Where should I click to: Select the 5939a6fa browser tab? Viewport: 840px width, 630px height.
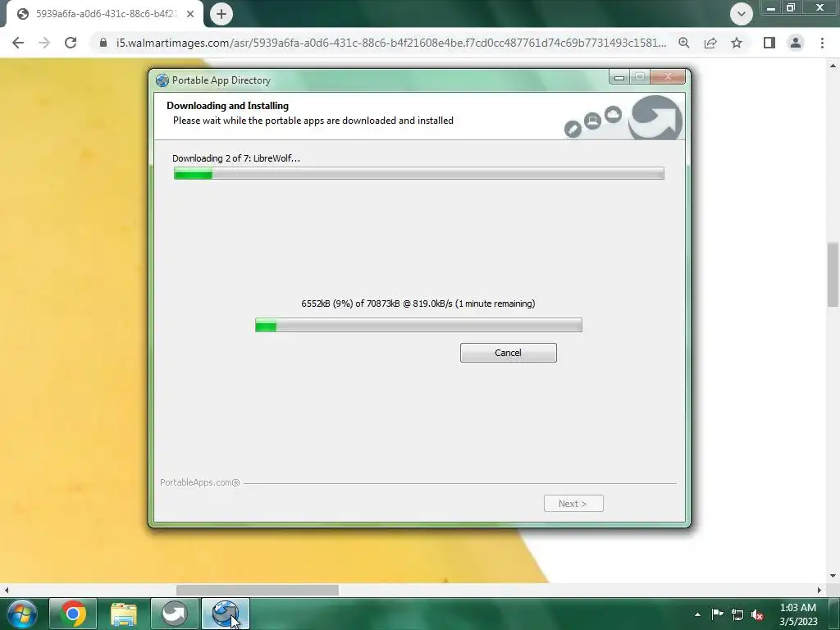(x=104, y=14)
